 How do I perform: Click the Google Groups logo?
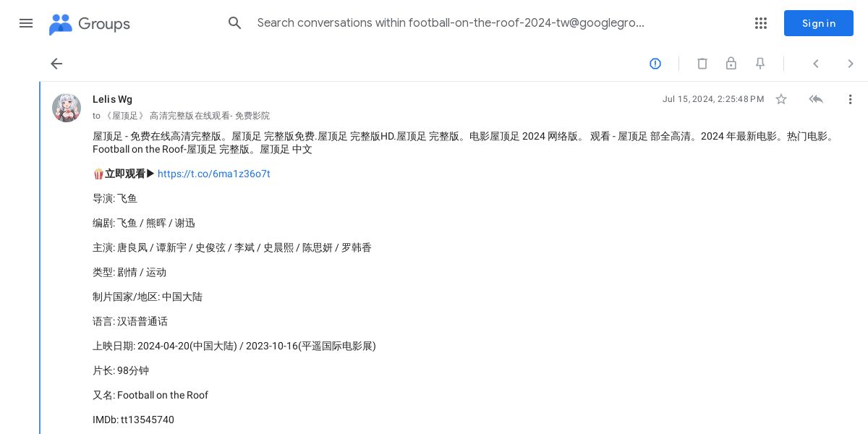click(x=90, y=24)
